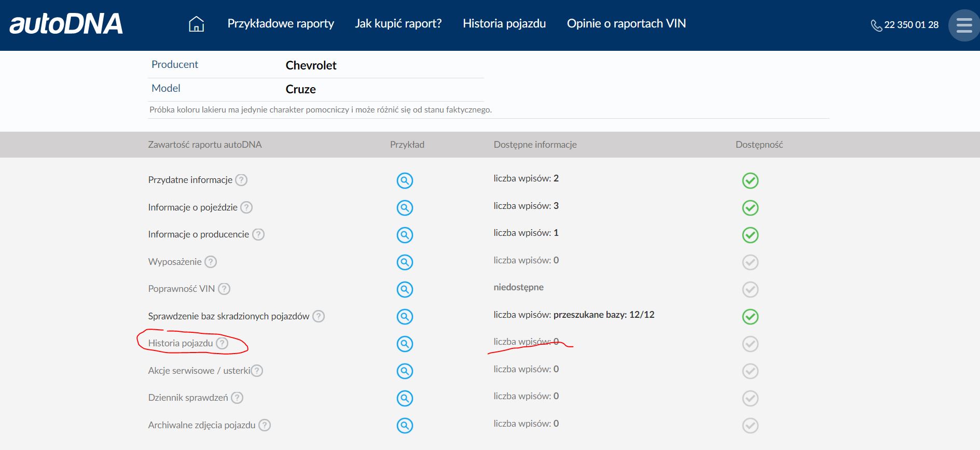
Task: Click the 'Dostępne informacje' column header
Action: pyautogui.click(x=535, y=145)
